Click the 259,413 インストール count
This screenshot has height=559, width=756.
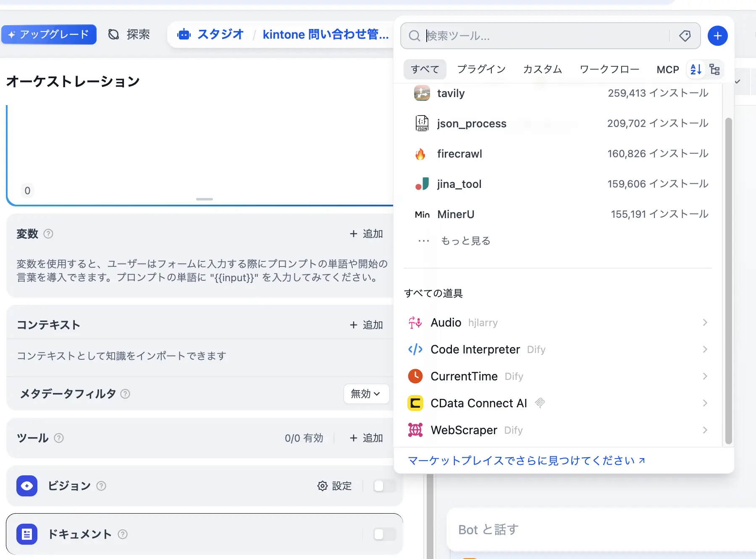click(658, 93)
